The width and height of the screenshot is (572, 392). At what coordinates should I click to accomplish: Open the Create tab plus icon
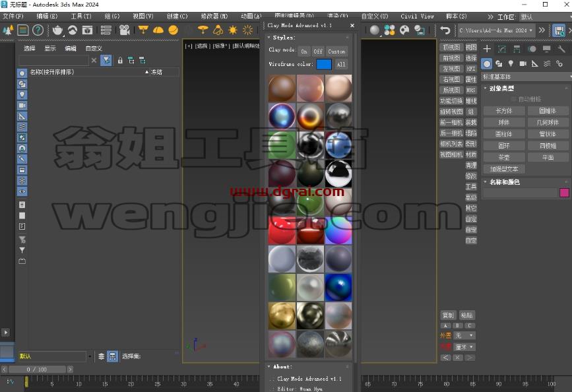coord(487,49)
